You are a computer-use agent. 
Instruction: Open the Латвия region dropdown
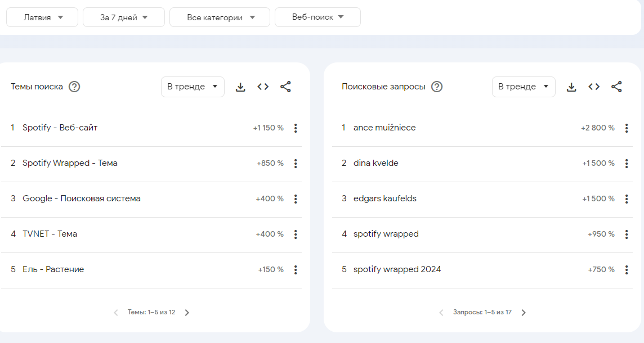coord(42,17)
